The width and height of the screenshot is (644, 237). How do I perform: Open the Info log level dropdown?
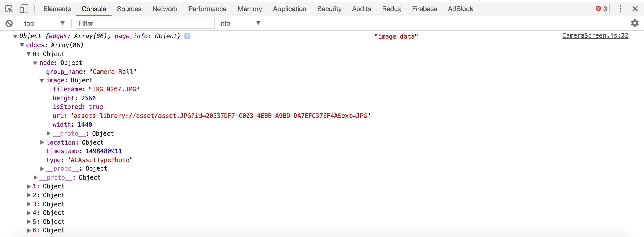(x=239, y=23)
